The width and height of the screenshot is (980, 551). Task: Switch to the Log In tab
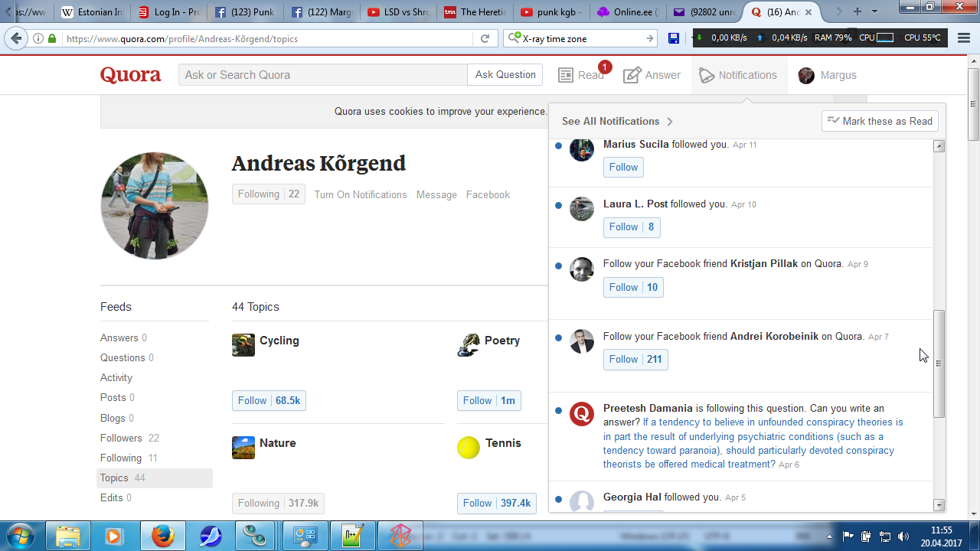pos(169,11)
